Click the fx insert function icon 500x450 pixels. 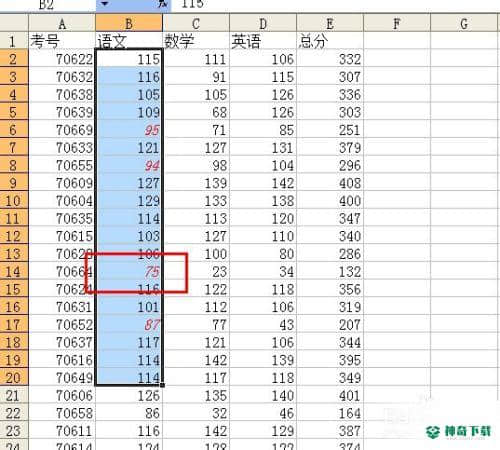(x=163, y=4)
